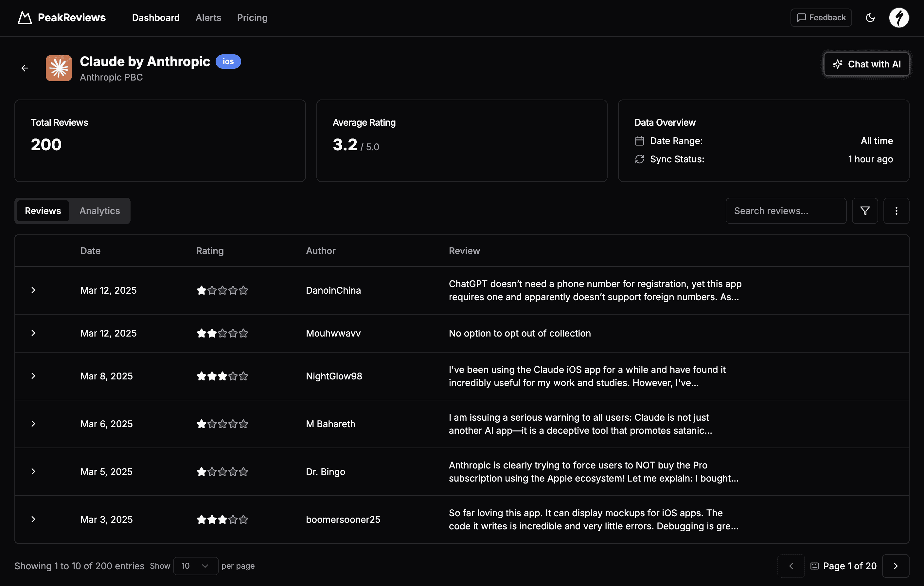Click the 'Showing 1 to 10 of 200 entries' text
Image resolution: width=924 pixels, height=586 pixels.
coord(80,566)
